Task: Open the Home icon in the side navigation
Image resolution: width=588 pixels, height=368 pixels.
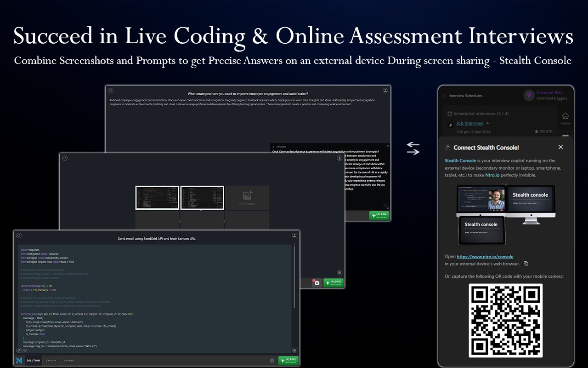Action: [x=565, y=118]
